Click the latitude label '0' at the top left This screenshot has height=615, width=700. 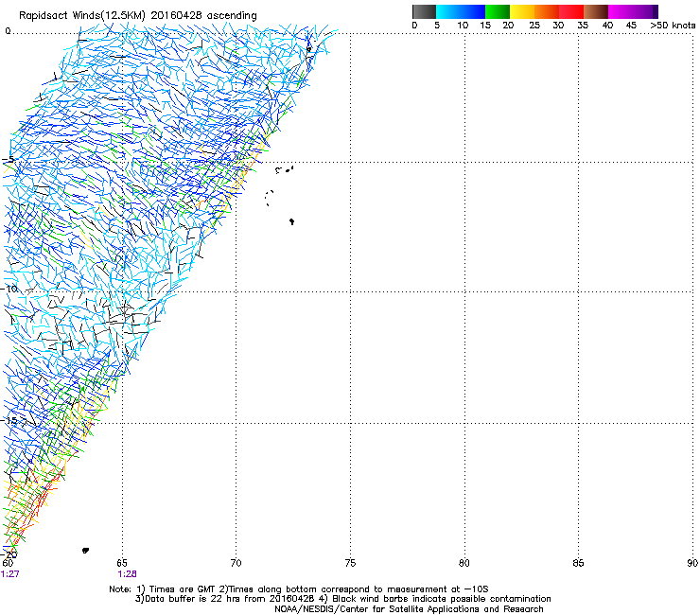8,31
